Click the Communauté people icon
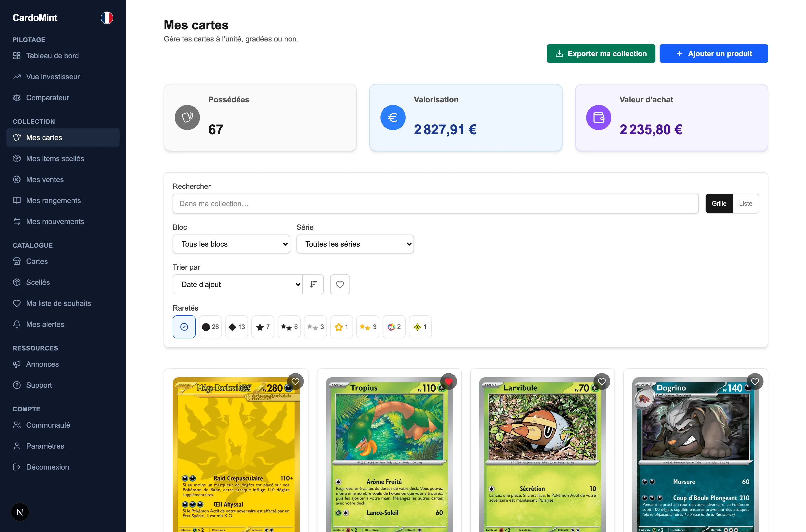The width and height of the screenshot is (806, 532). 17,425
